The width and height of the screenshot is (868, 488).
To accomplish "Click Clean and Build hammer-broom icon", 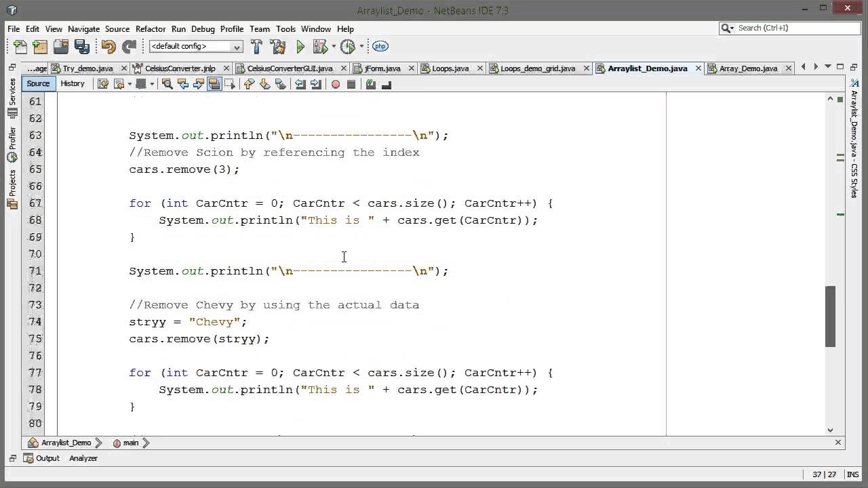I will [x=277, y=46].
